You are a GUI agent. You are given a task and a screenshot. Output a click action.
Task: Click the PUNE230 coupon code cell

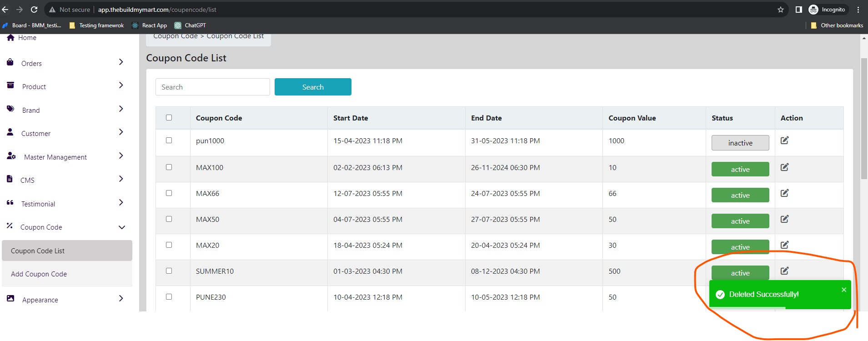(211, 297)
